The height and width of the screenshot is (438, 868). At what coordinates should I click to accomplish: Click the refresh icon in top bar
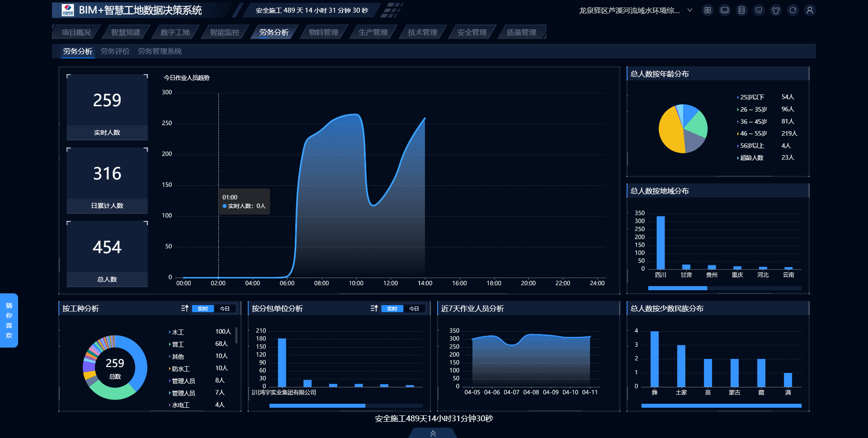[x=793, y=10]
